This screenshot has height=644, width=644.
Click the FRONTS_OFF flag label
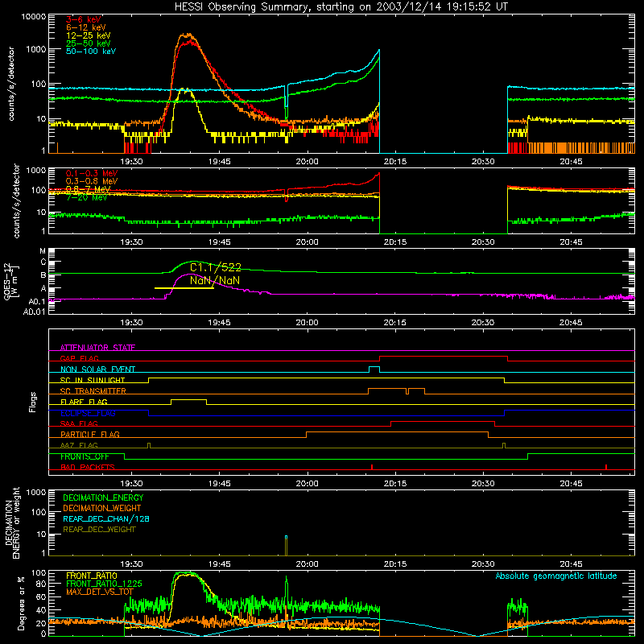[x=85, y=456]
